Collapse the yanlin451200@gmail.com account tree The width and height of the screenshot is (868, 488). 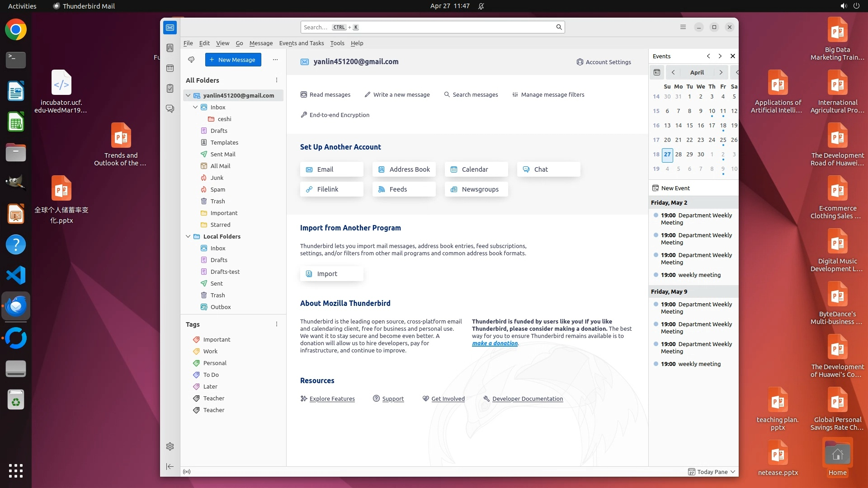point(188,95)
